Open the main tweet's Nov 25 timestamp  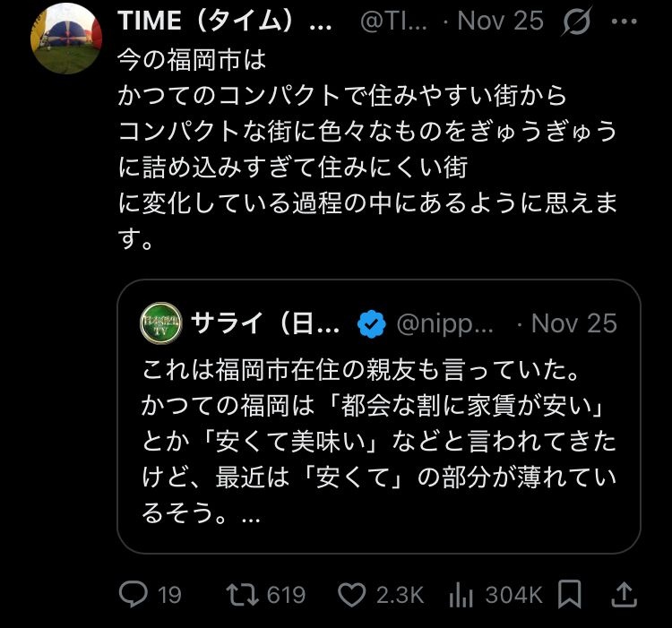pyautogui.click(x=501, y=22)
